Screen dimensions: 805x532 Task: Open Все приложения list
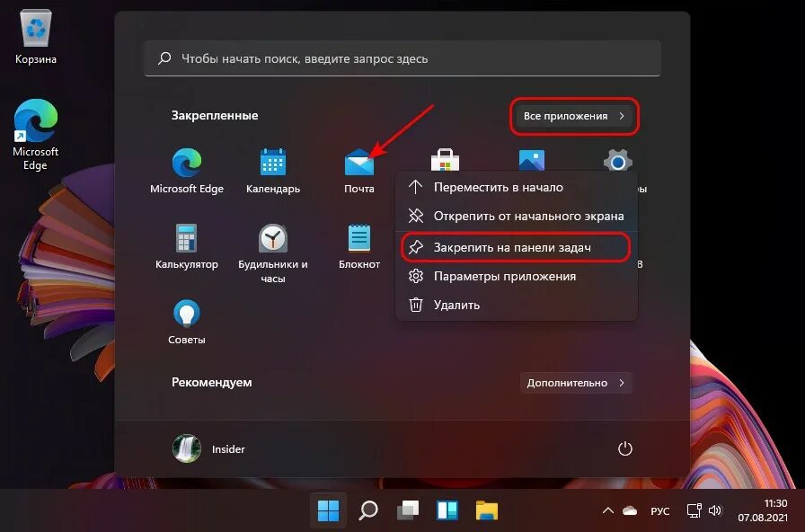(x=574, y=116)
